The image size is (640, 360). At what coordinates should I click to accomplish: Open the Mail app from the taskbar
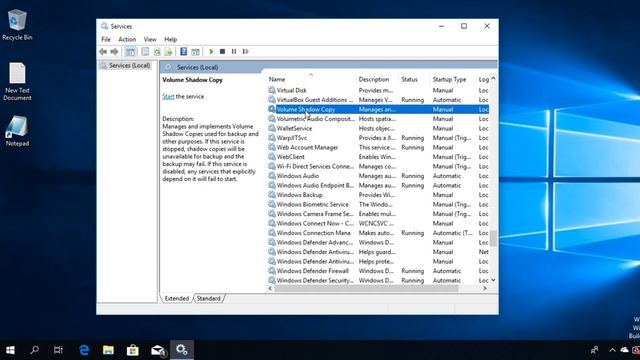158,350
